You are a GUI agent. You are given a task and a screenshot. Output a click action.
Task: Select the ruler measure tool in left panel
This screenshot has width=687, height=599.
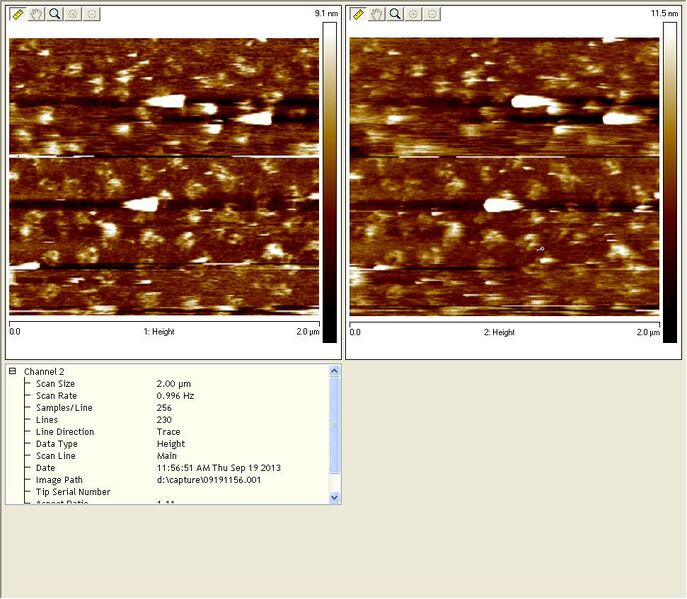click(19, 14)
